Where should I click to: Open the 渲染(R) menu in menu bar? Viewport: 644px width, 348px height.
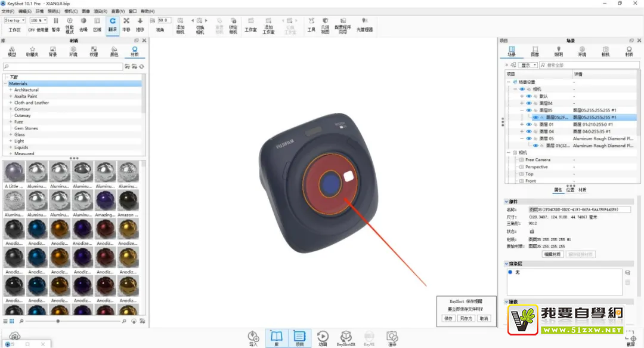tap(101, 11)
